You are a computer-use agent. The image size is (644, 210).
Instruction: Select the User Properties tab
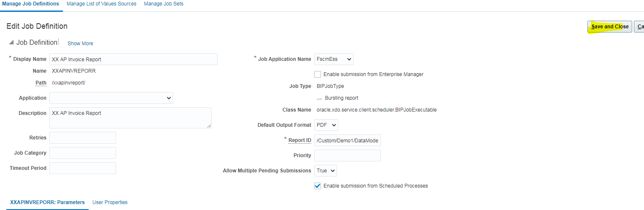tap(110, 202)
